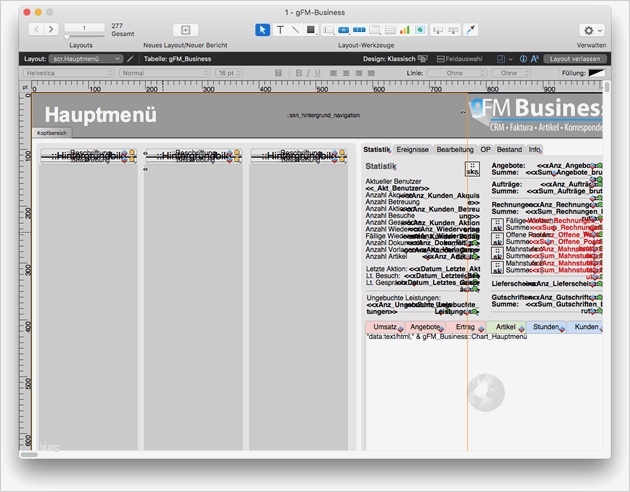This screenshot has height=492, width=630.
Task: Select the skn_hintergrund_navigation field label
Action: [323, 115]
